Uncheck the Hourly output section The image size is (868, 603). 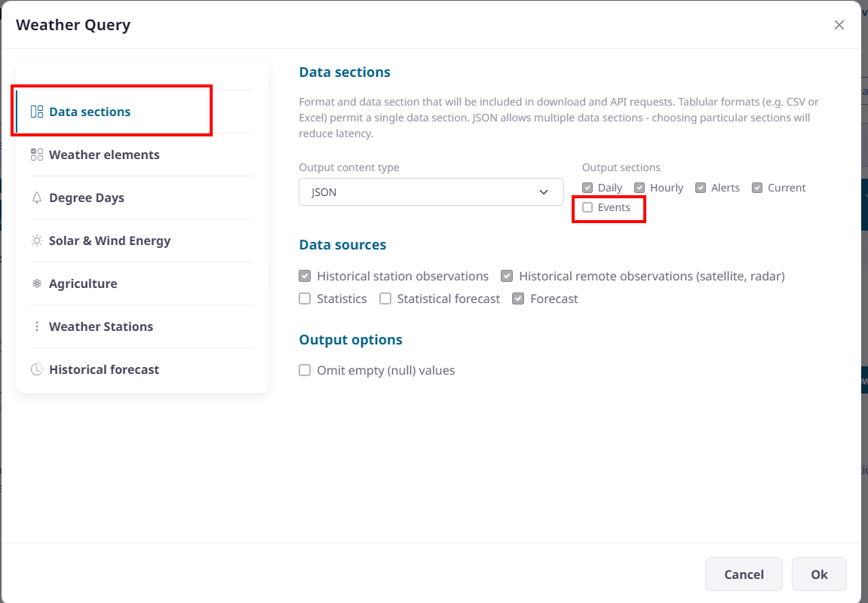coord(639,188)
